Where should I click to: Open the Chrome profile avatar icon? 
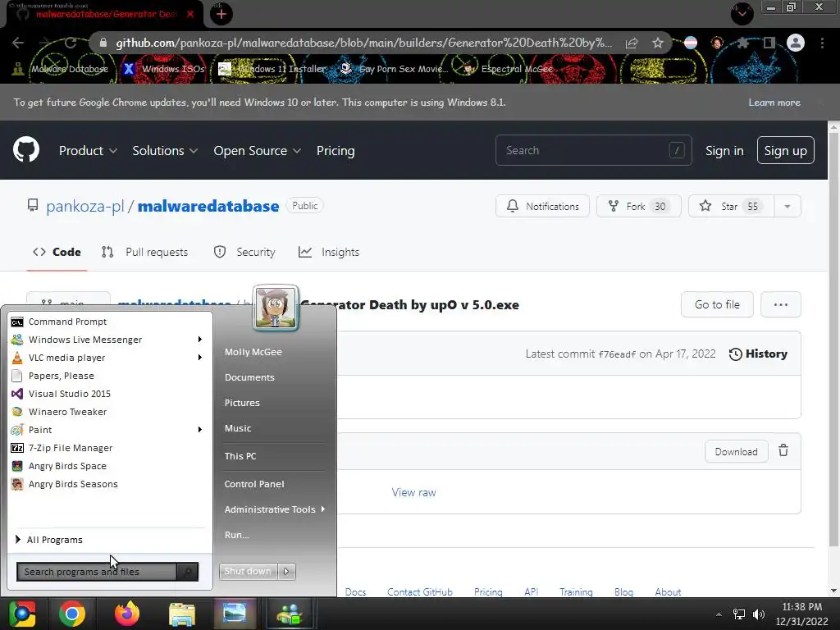point(796,43)
